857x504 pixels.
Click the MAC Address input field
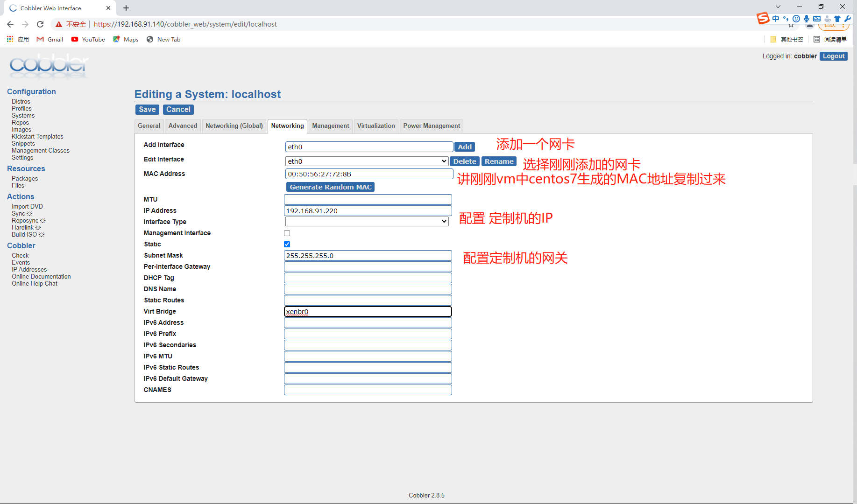tap(369, 174)
